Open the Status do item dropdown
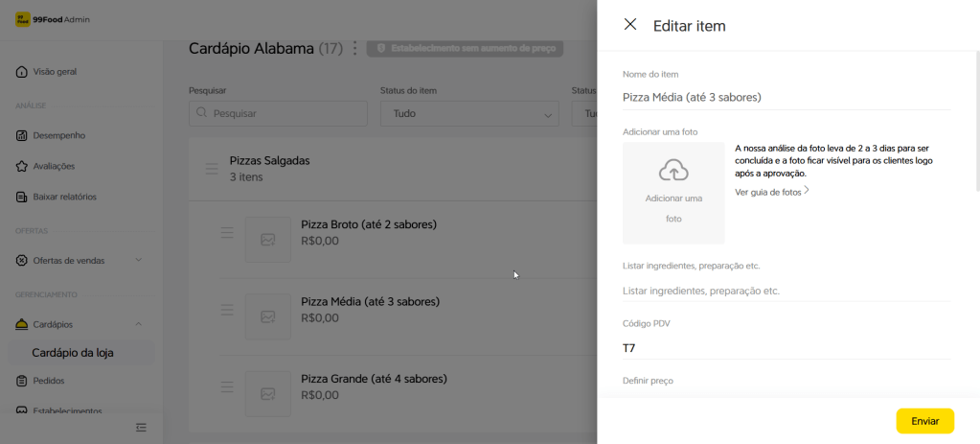The height and width of the screenshot is (444, 980). (469, 113)
